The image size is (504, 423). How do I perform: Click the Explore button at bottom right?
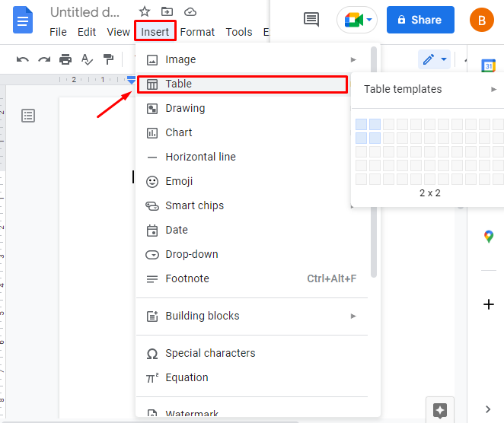[440, 410]
